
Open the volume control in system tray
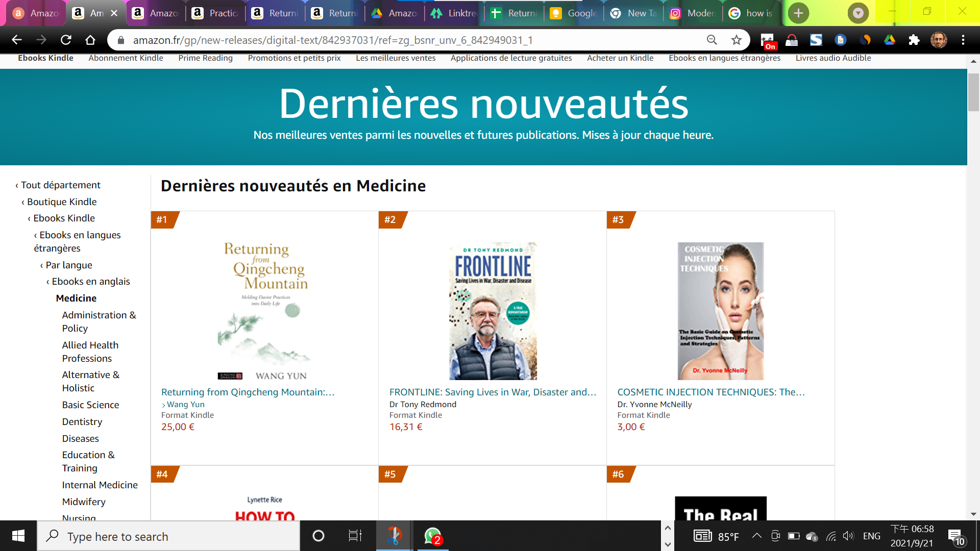(x=848, y=536)
